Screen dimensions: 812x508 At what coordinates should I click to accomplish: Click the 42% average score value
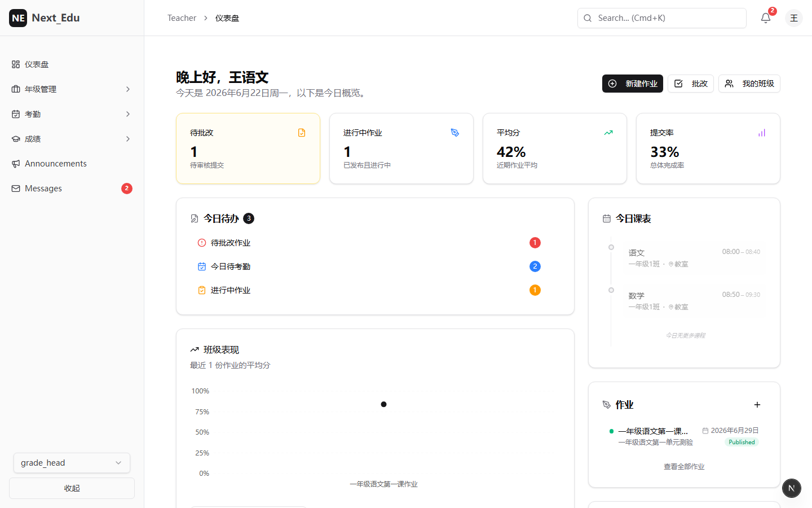coord(511,152)
